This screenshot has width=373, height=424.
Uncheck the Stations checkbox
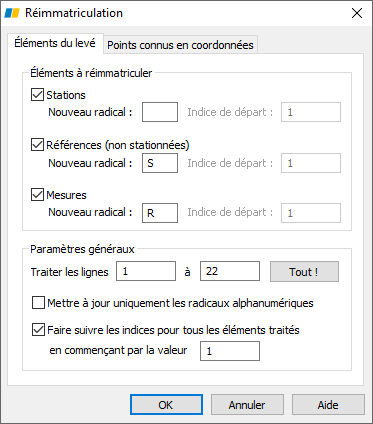37,95
